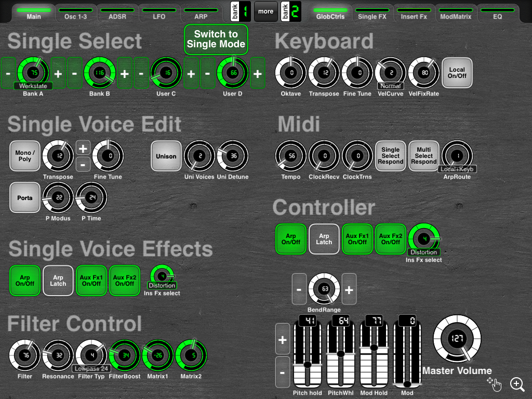The image size is (532, 399).
Task: Click Switch to Single Mode button
Action: tap(216, 39)
